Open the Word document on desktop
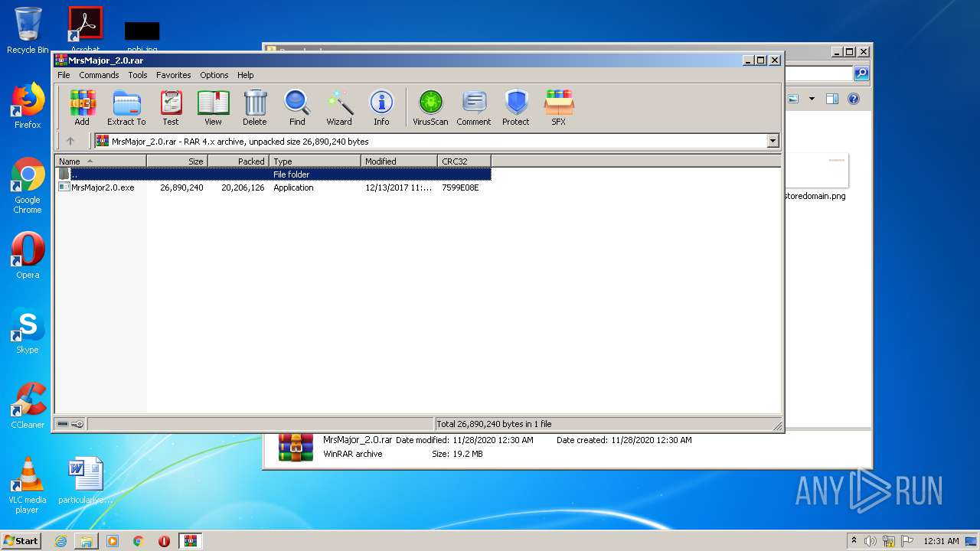The height and width of the screenshot is (551, 980). pyautogui.click(x=85, y=481)
